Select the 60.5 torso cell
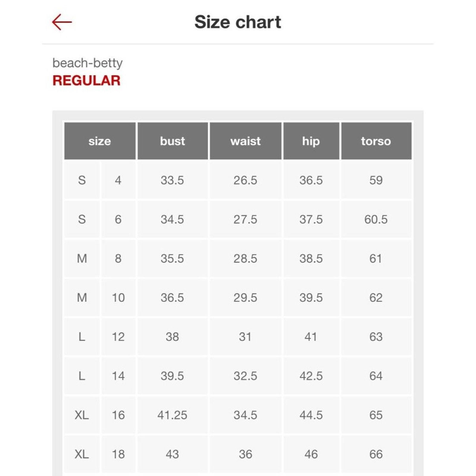476x476 pixels. [x=376, y=220]
